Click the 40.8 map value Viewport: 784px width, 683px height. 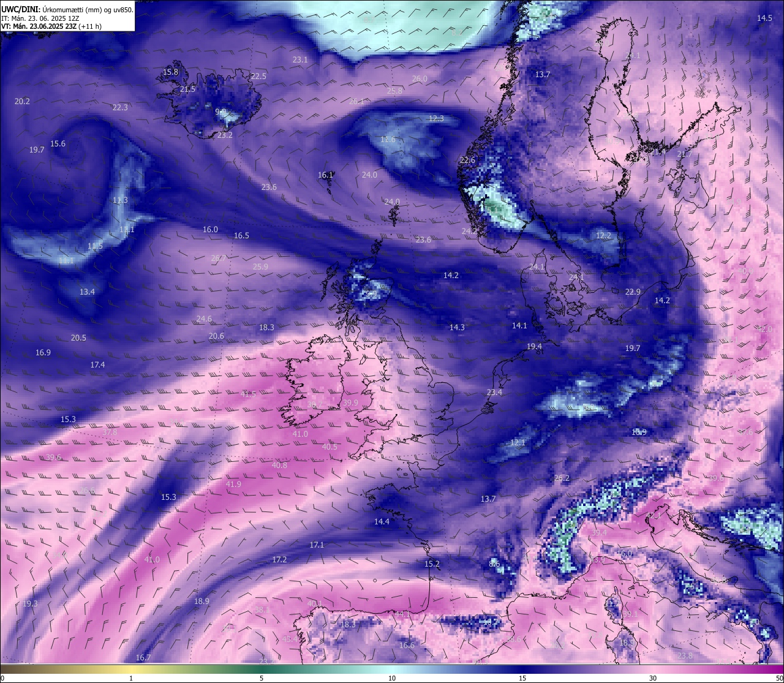coord(279,466)
